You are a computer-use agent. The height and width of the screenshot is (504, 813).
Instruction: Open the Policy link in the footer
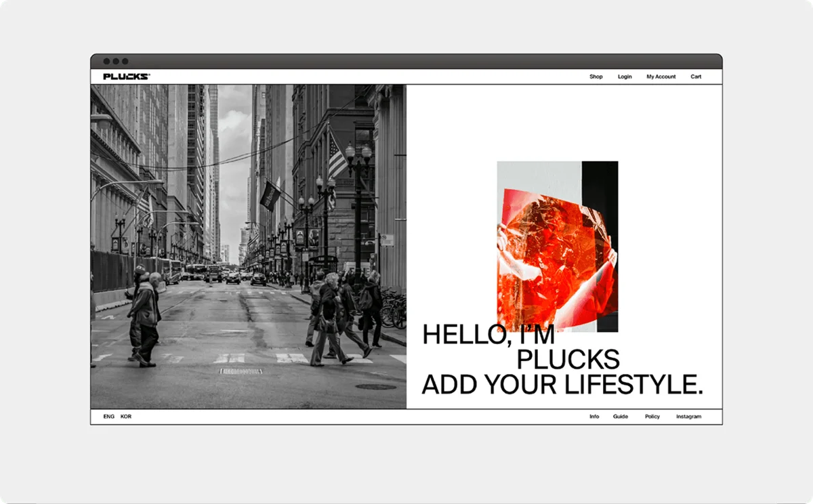(x=652, y=417)
